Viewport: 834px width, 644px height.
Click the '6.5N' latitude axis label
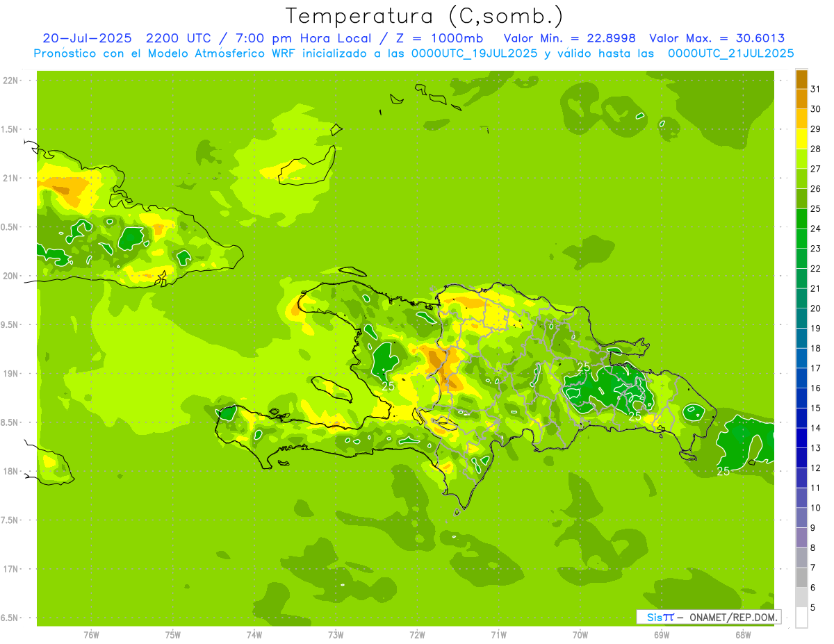[10, 618]
